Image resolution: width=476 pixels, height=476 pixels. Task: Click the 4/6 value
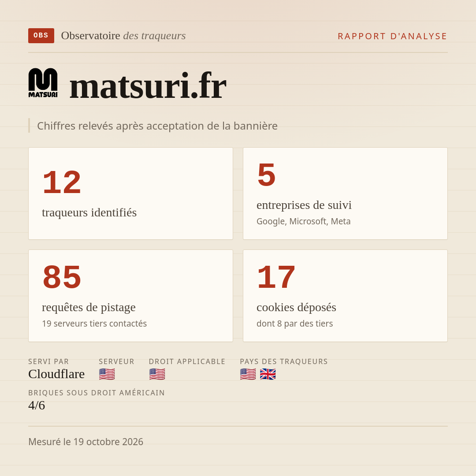click(37, 405)
